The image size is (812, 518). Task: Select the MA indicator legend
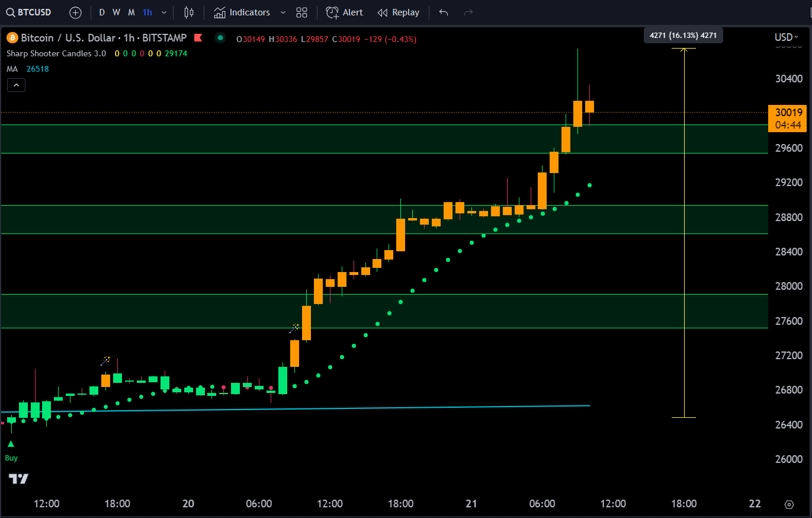12,69
